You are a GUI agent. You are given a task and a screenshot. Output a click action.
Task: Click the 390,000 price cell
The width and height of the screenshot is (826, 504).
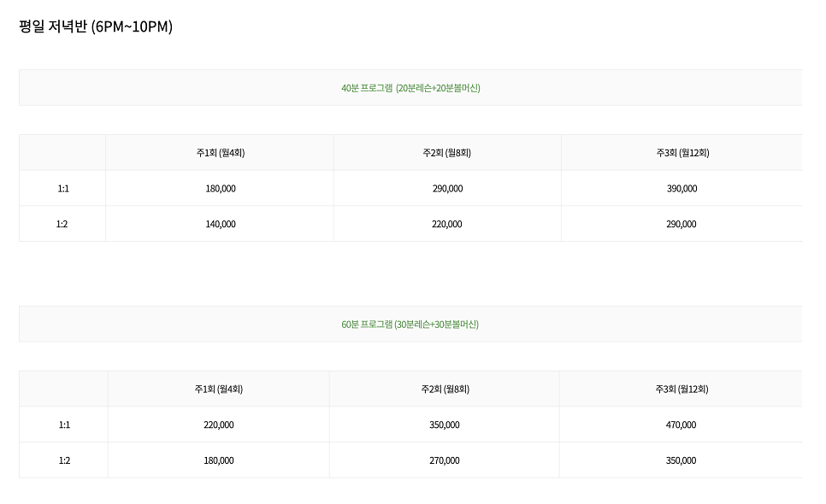tap(681, 189)
